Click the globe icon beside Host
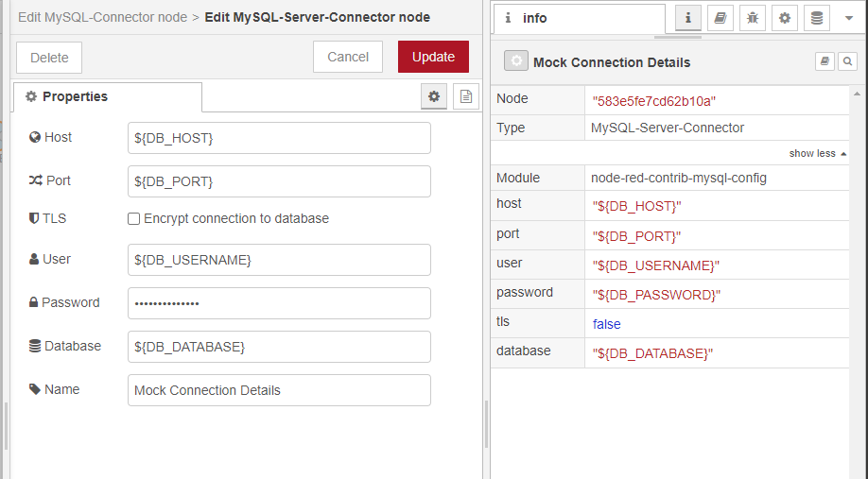This screenshot has width=868, height=479. [x=35, y=137]
